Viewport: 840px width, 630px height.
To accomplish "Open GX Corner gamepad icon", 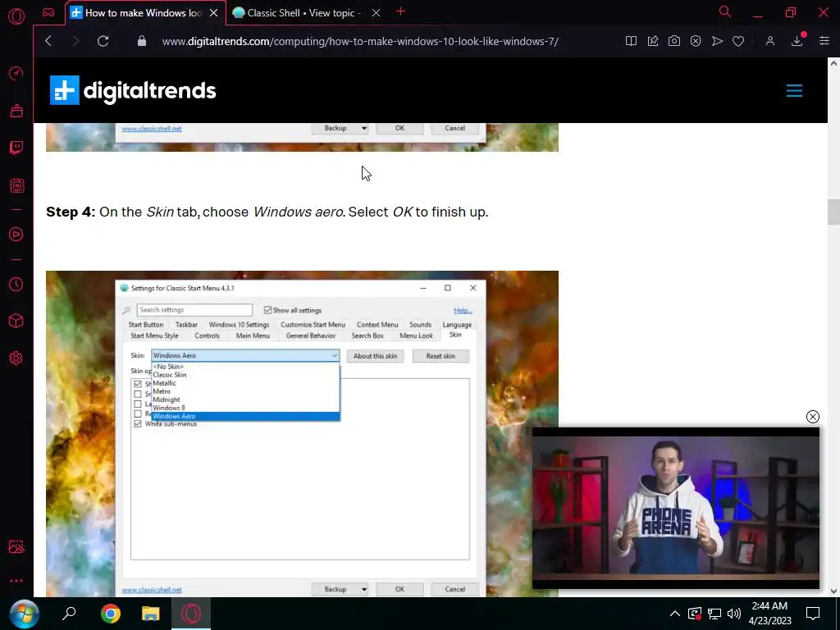I will [x=48, y=12].
